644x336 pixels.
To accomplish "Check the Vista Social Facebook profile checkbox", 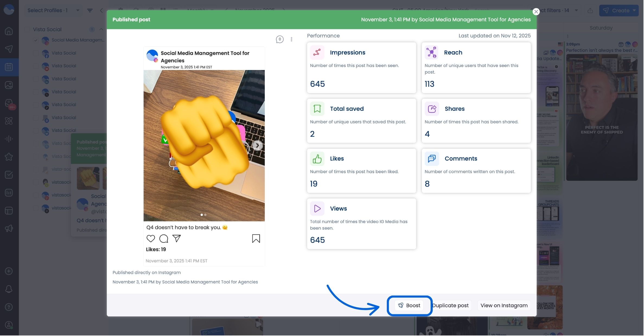I will coord(36,53).
